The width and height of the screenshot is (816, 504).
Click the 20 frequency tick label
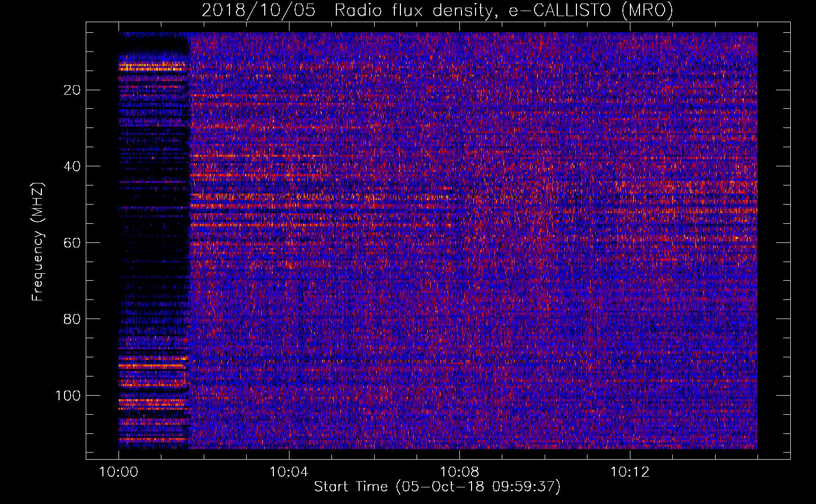point(73,90)
